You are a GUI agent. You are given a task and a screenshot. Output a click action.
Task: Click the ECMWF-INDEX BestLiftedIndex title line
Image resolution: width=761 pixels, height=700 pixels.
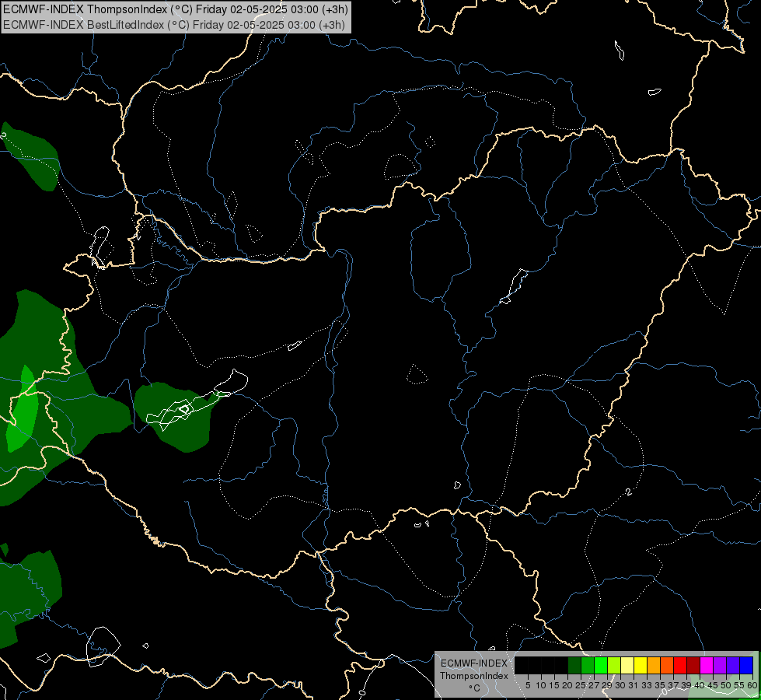[174, 25]
